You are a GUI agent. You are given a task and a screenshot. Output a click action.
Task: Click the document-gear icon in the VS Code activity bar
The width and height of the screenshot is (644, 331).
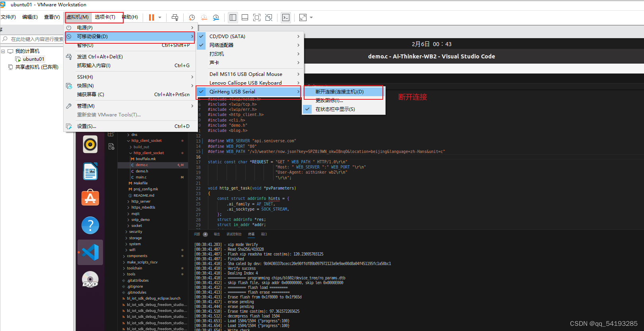(x=111, y=147)
